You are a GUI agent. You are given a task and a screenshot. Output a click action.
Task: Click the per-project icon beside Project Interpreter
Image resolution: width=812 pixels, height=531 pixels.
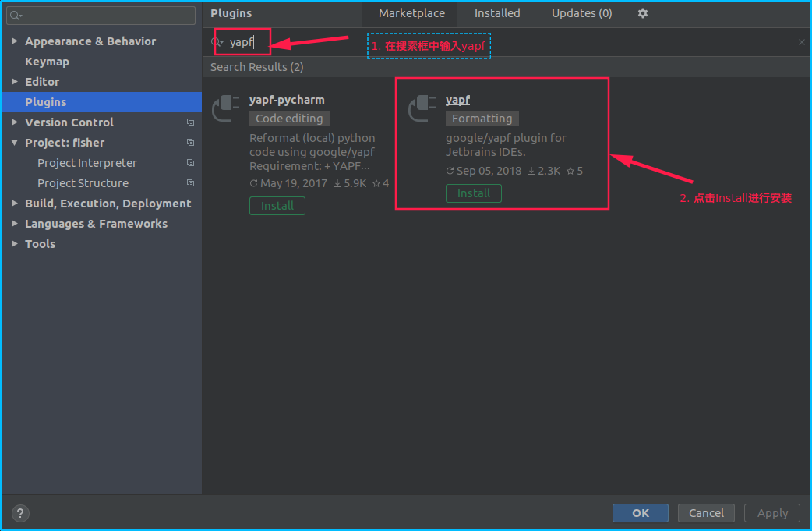(190, 162)
